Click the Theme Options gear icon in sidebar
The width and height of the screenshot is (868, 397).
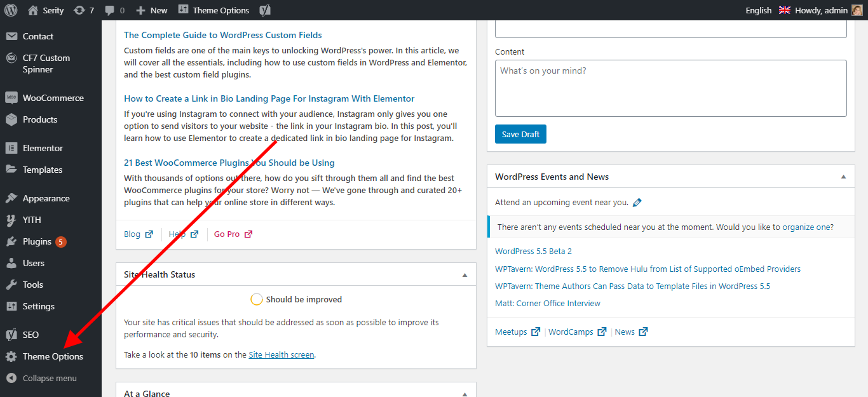pos(11,356)
